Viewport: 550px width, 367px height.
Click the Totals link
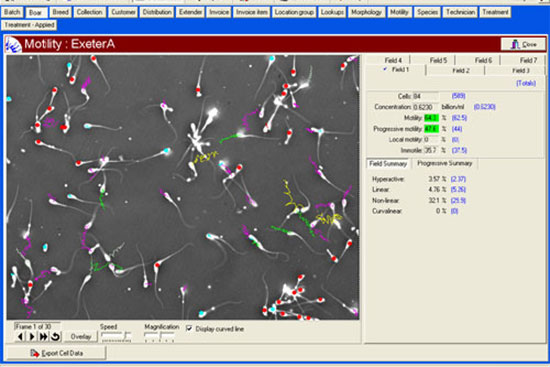(526, 83)
